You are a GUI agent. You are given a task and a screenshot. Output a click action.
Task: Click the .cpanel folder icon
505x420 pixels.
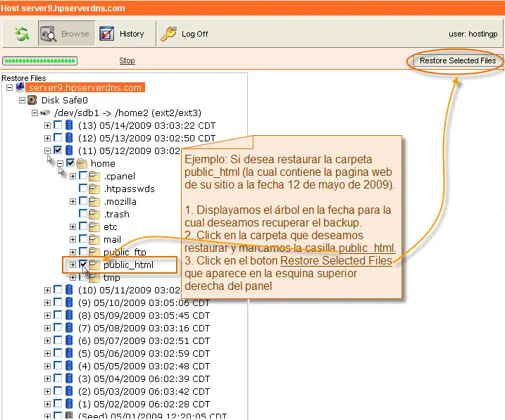[94, 177]
